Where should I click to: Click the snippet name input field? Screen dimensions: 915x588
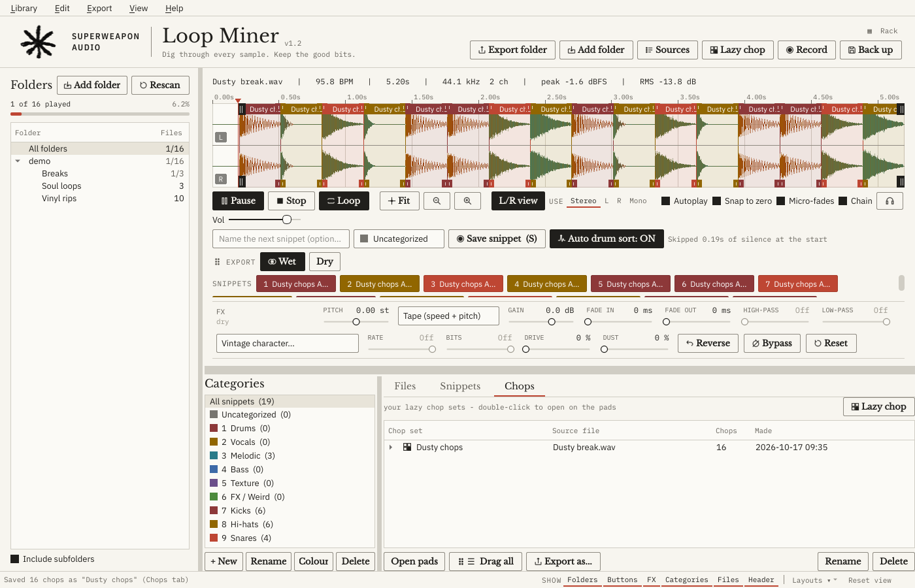coord(281,239)
